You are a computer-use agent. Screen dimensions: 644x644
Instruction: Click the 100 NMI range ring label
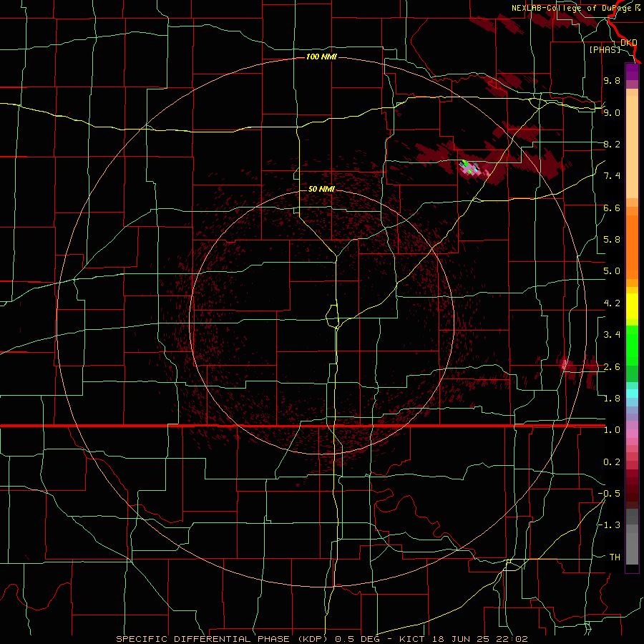[x=321, y=57]
